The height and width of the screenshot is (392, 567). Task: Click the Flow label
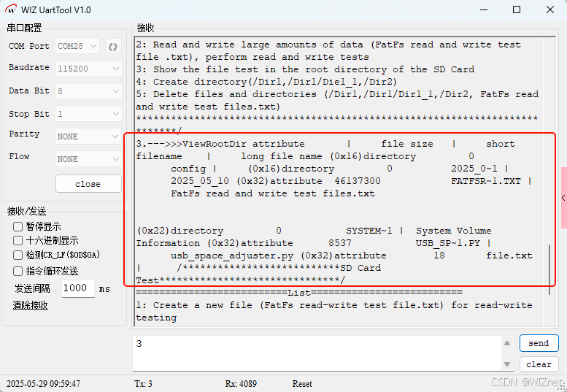coord(19,157)
